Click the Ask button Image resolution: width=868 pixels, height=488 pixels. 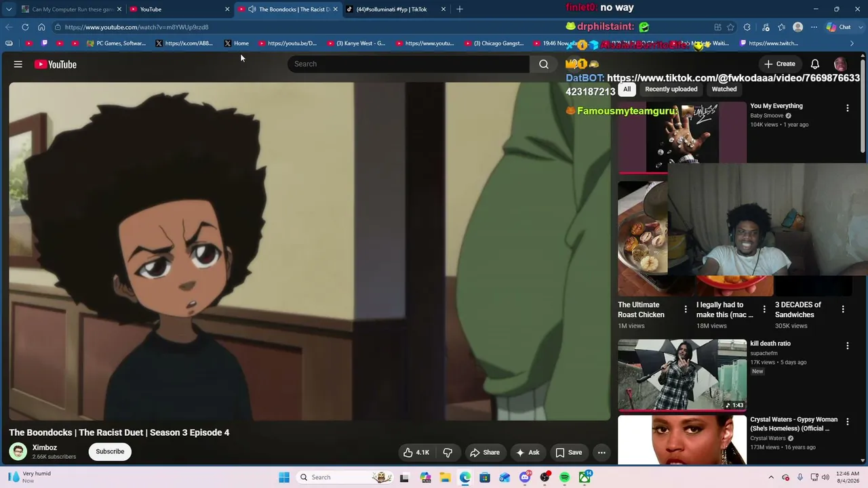click(x=528, y=452)
